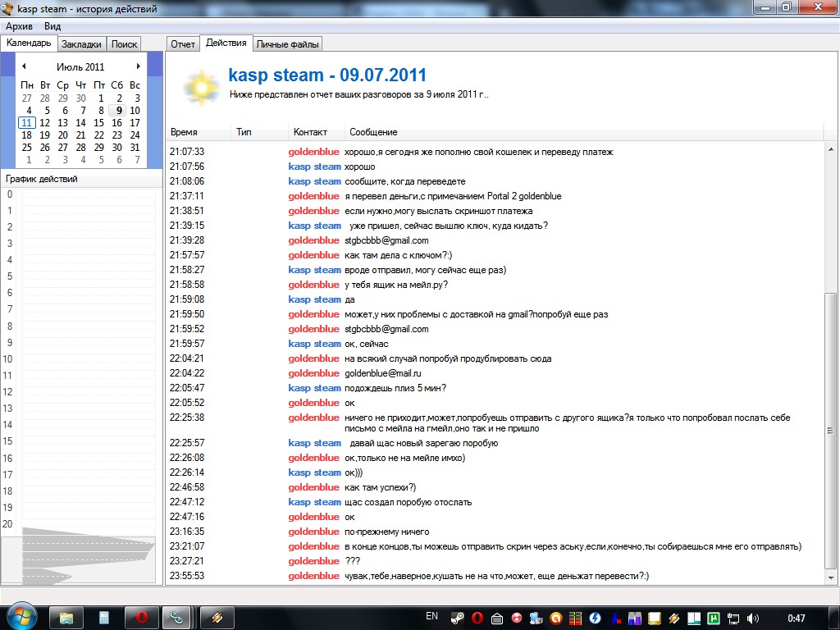Open the Windows Start menu
Image resolution: width=840 pixels, height=630 pixels.
coord(21,616)
